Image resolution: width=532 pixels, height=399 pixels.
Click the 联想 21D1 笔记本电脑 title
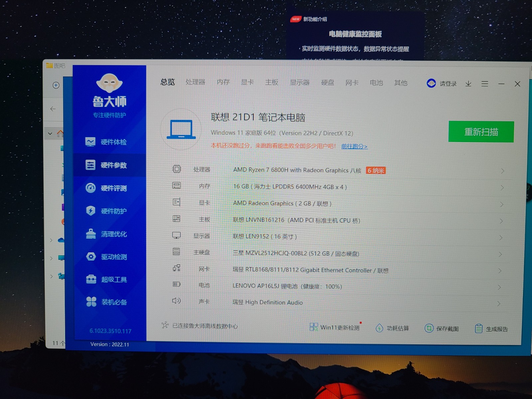(x=258, y=117)
